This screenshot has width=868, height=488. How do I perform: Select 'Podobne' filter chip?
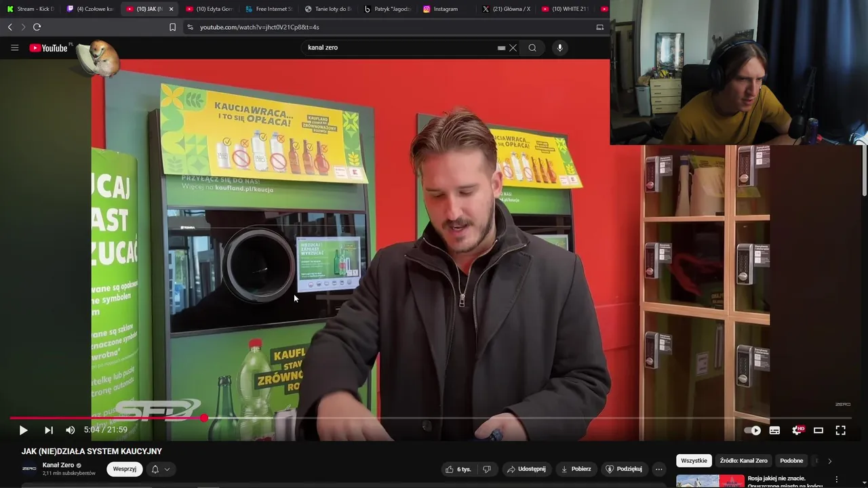click(791, 461)
